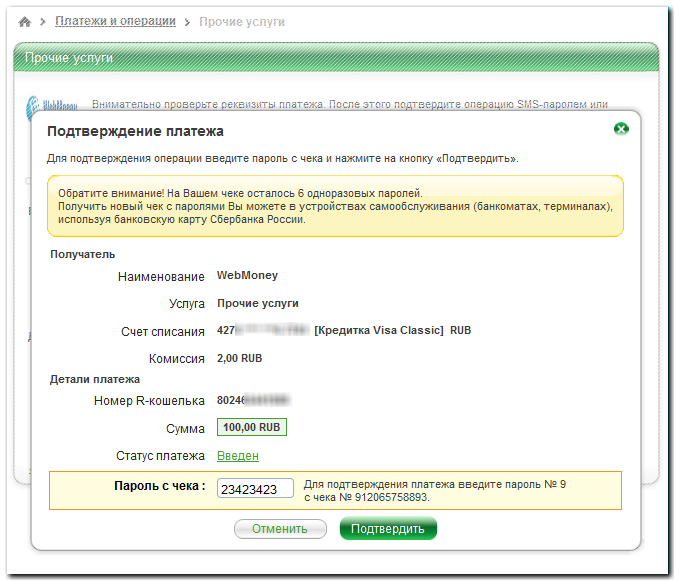The image size is (675, 581).
Task: Click the Прочие услуги service value
Action: pos(257,303)
